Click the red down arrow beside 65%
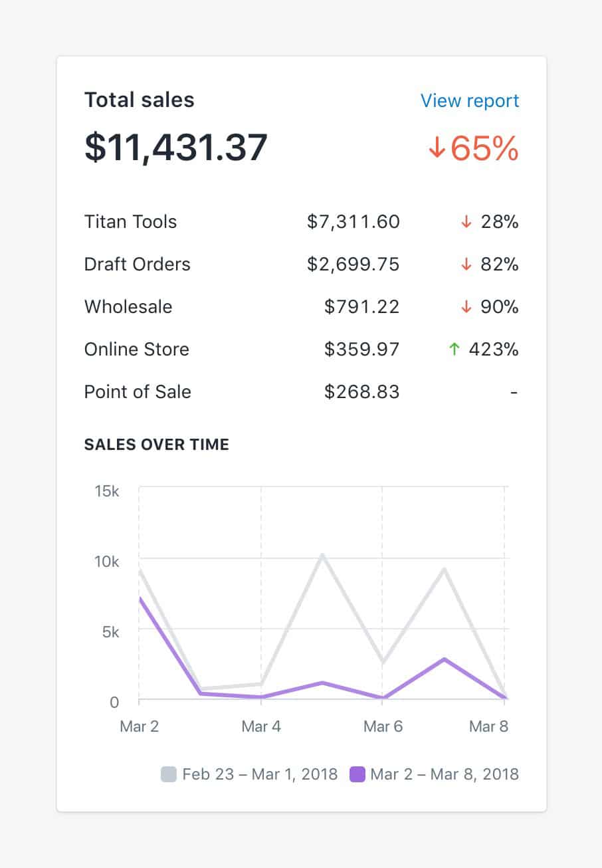Viewport: 602px width, 868px height. pos(437,148)
